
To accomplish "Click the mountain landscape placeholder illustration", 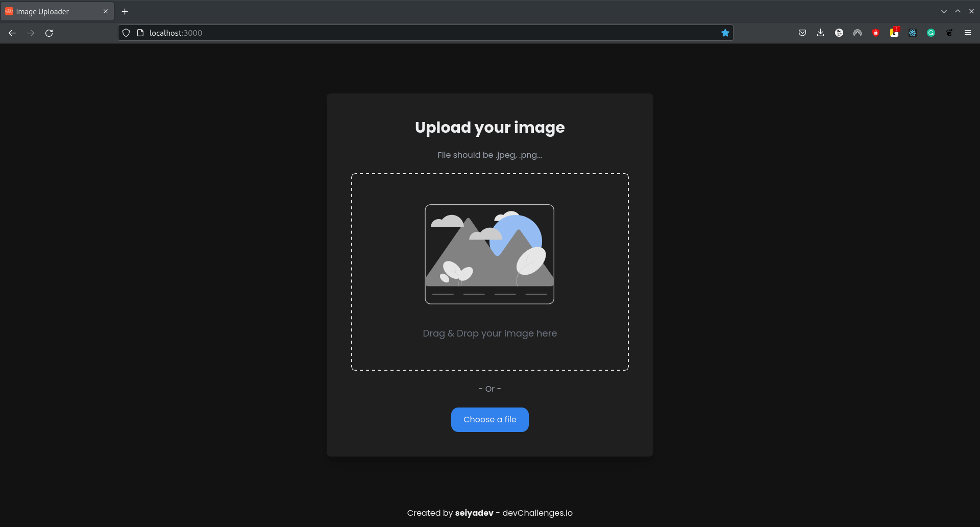I will (x=489, y=254).
